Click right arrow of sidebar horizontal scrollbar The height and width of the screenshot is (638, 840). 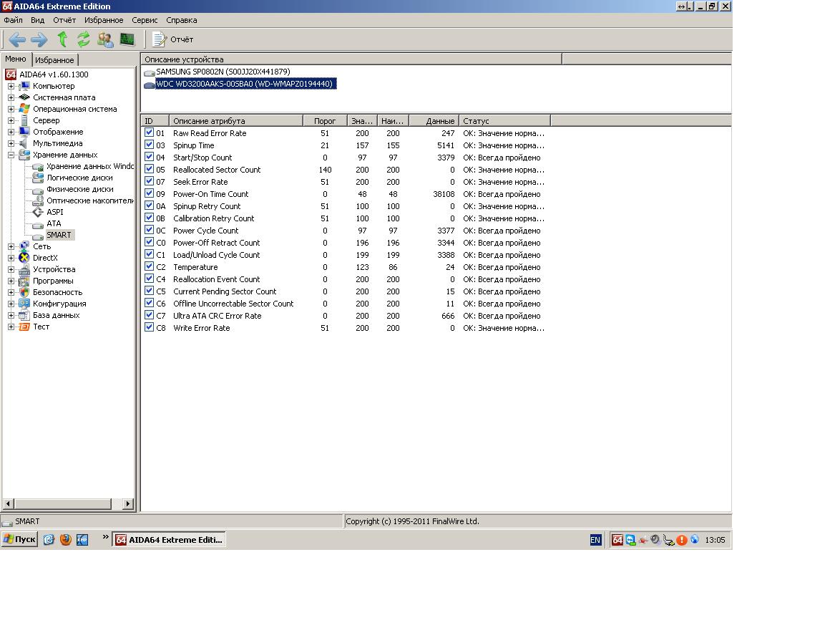point(127,504)
